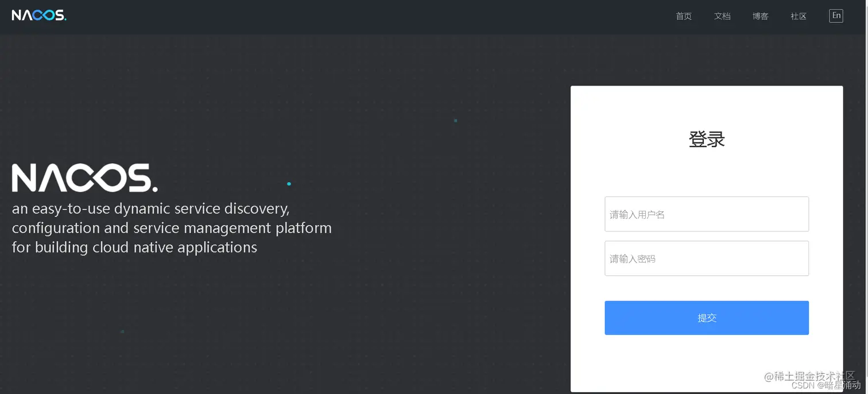This screenshot has height=394, width=868.
Task: Focus the 请输入用户名 field
Action: pyautogui.click(x=707, y=214)
